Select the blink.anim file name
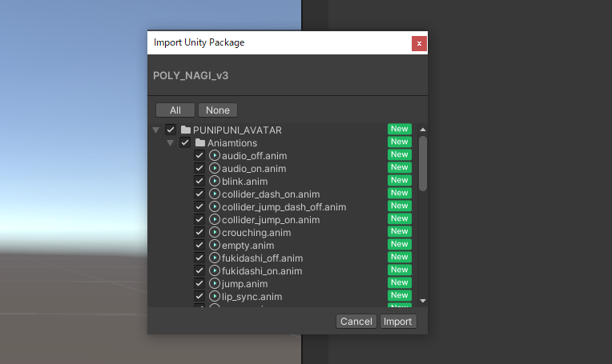The width and height of the screenshot is (612, 364). [x=245, y=182]
